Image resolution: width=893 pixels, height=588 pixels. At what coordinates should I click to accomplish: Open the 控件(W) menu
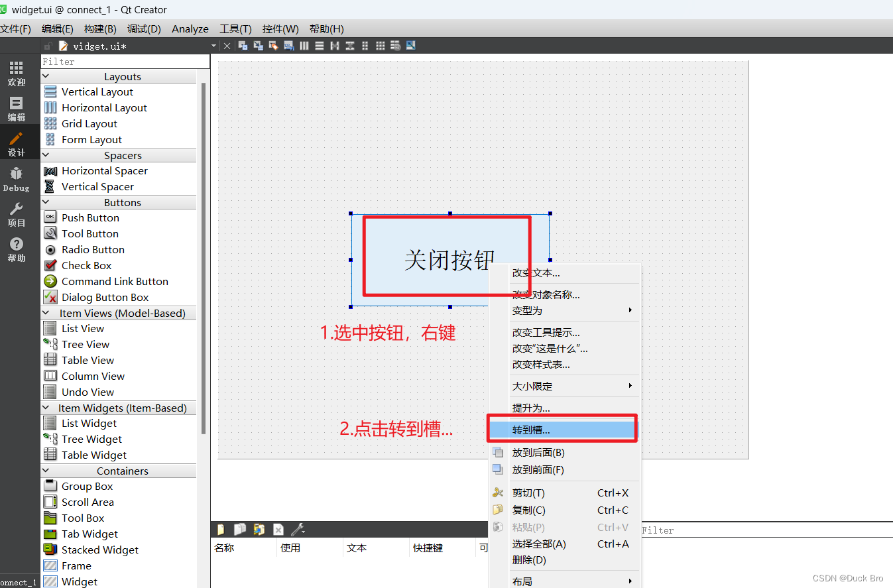coord(280,29)
